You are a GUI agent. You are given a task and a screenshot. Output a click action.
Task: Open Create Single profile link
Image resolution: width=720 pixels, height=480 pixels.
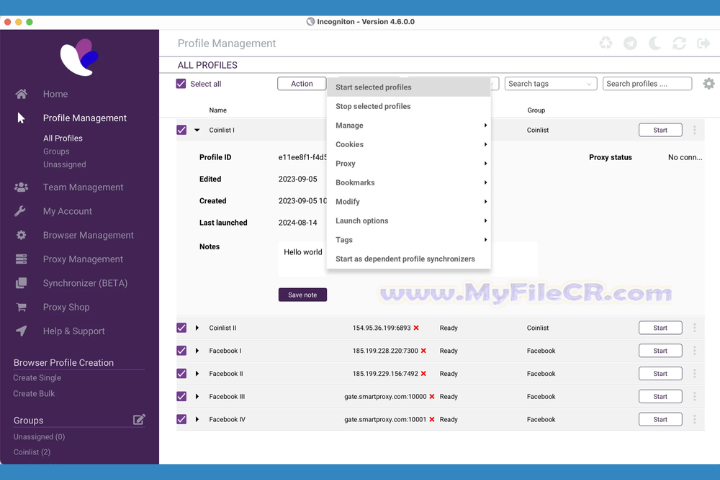[37, 378]
